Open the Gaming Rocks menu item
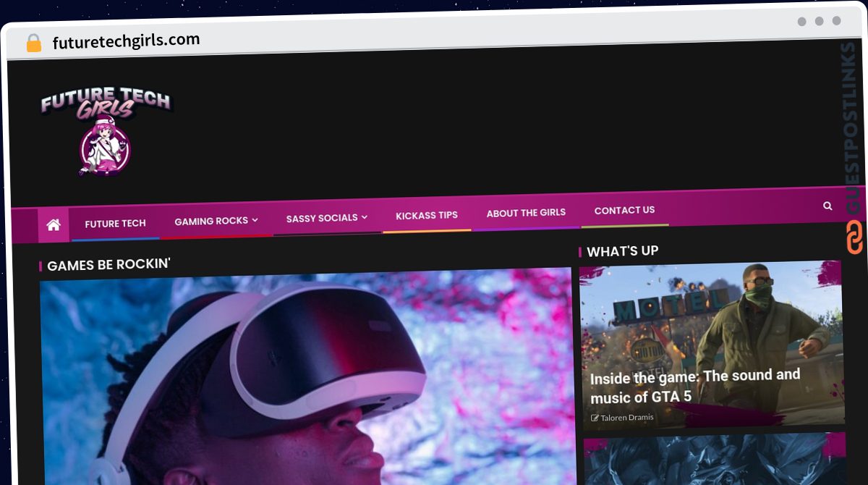The height and width of the screenshot is (485, 868). coord(211,221)
